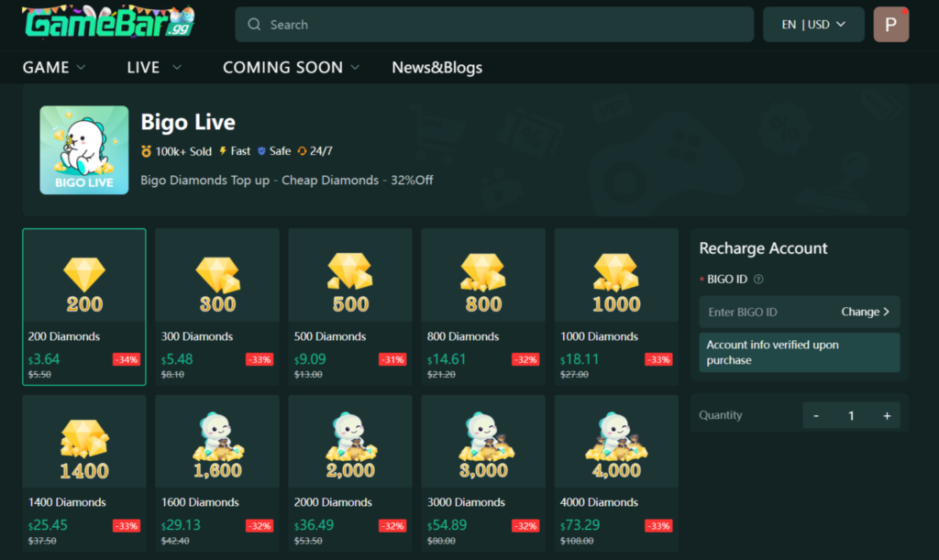This screenshot has width=939, height=560.
Task: Go to News&Blogs page
Action: [x=436, y=68]
